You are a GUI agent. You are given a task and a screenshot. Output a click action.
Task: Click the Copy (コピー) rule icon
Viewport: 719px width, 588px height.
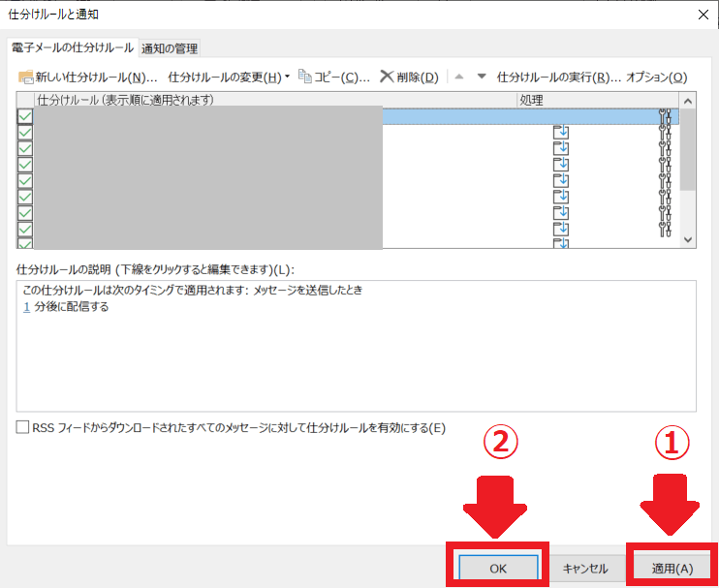tap(305, 77)
